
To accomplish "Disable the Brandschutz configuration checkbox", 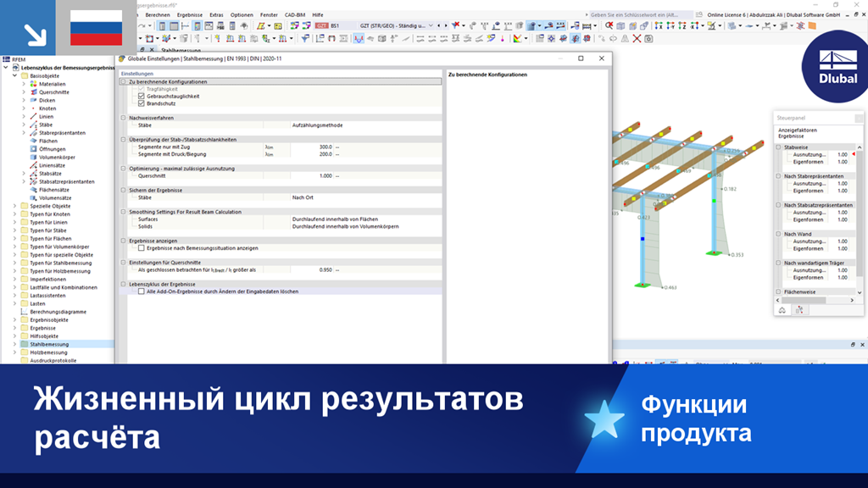I will pos(140,104).
